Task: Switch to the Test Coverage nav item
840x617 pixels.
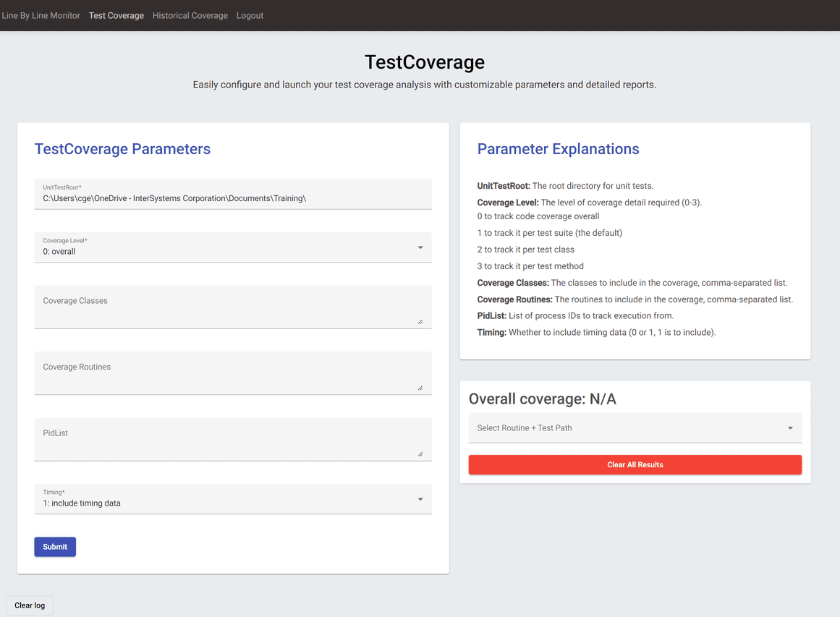Action: point(116,15)
